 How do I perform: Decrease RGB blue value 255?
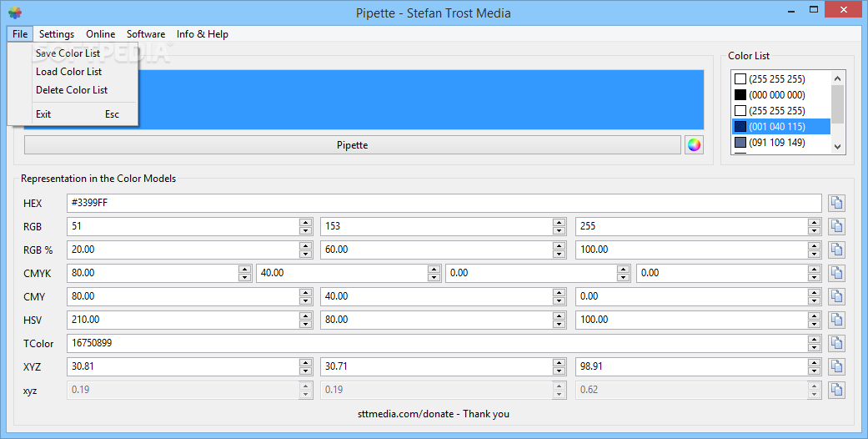coord(814,230)
